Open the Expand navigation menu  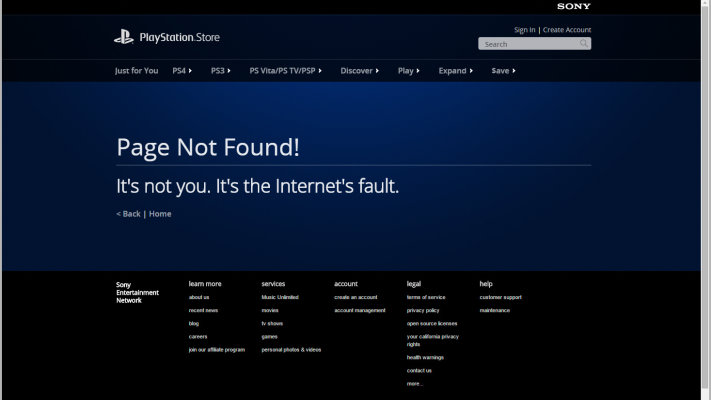[x=455, y=71]
